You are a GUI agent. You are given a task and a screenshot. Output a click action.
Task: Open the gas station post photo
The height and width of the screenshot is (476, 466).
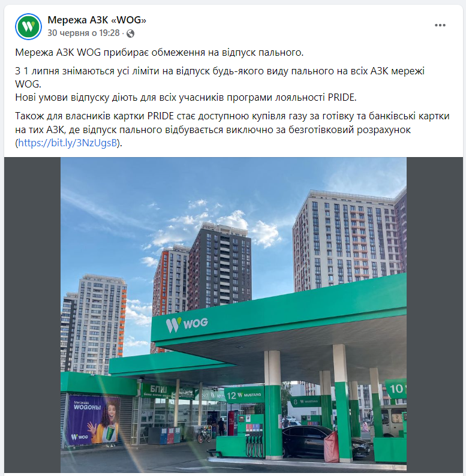click(233, 315)
